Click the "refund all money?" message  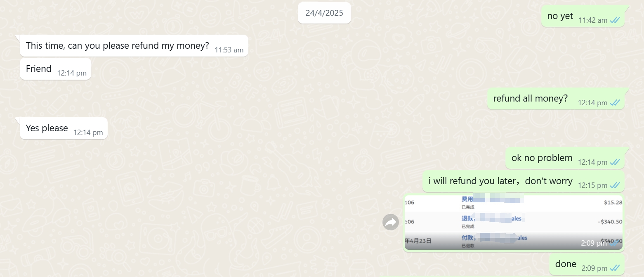[555, 99]
